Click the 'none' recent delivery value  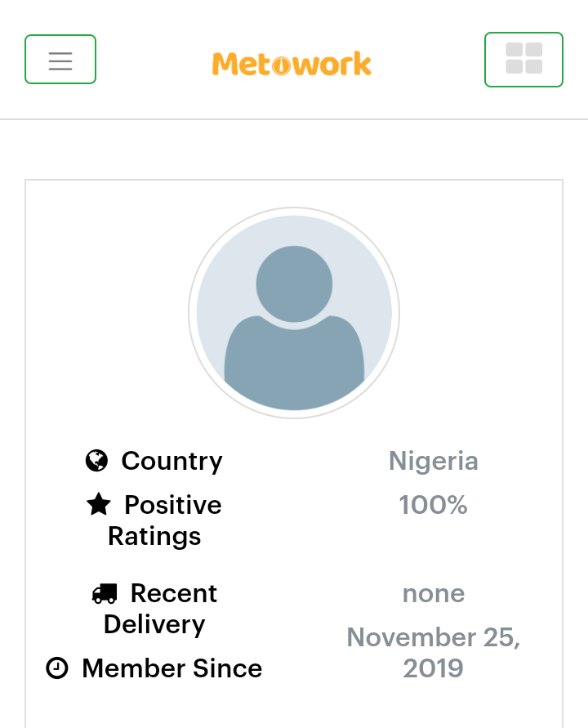click(434, 594)
